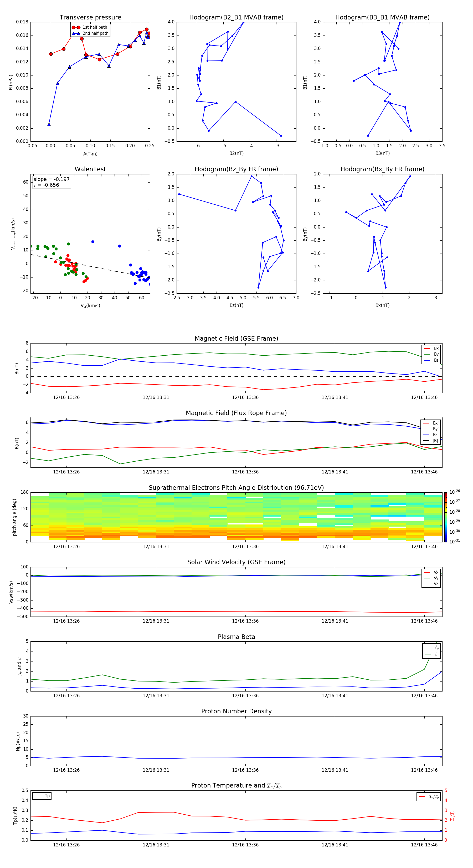This screenshot has height=868, width=473.
Task: Click 'Tp' legend entry in temperature plot
Action: 42,796
